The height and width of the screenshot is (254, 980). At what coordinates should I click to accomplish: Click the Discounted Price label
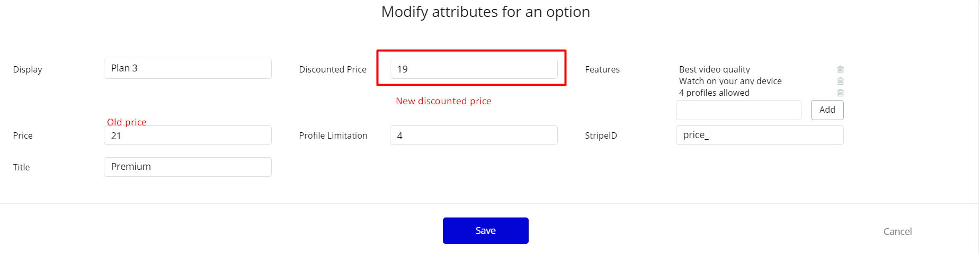[333, 69]
